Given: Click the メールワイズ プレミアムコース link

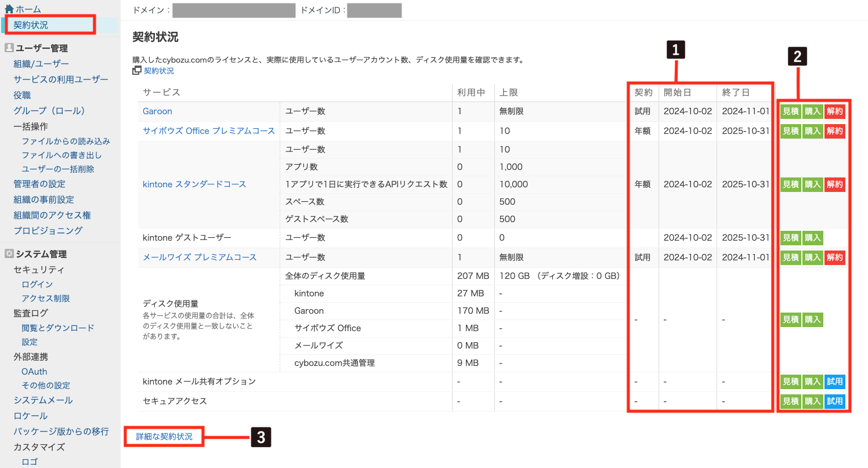Looking at the screenshot, I should click(x=200, y=257).
